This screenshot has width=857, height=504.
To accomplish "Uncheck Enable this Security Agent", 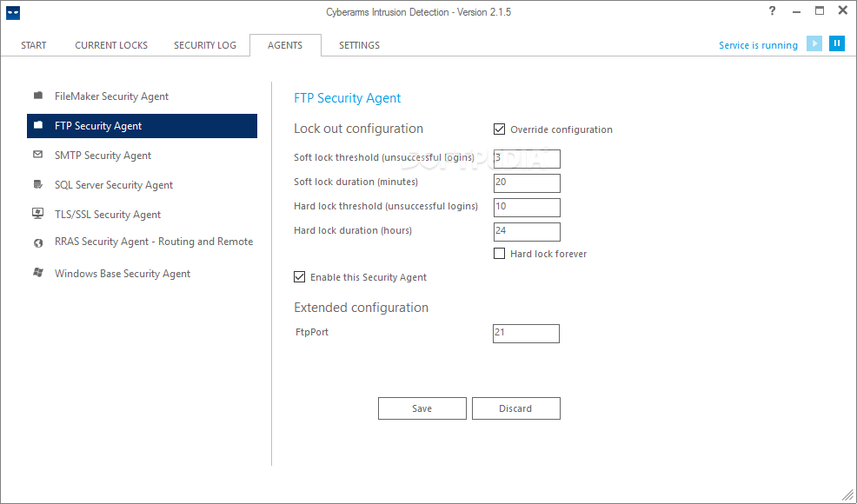I will [299, 276].
